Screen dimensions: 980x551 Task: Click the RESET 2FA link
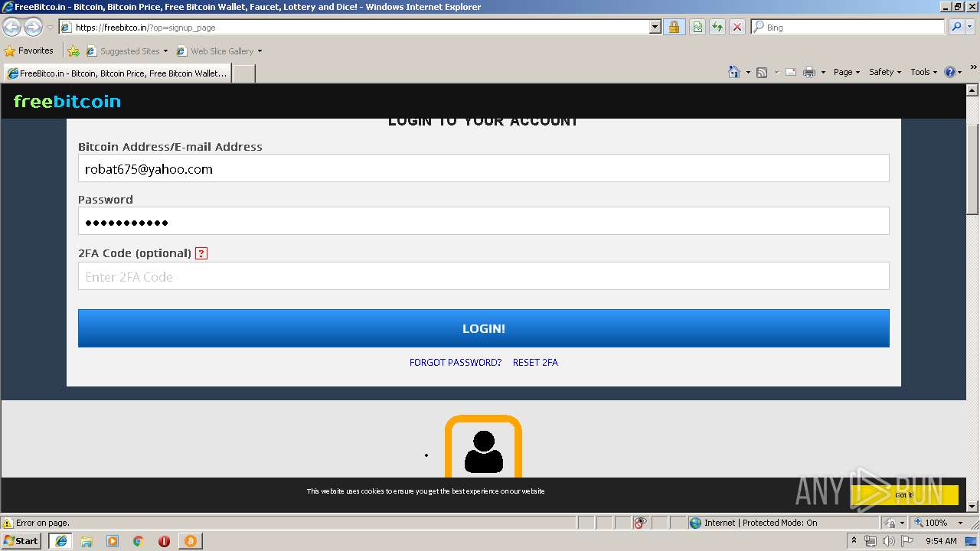535,363
